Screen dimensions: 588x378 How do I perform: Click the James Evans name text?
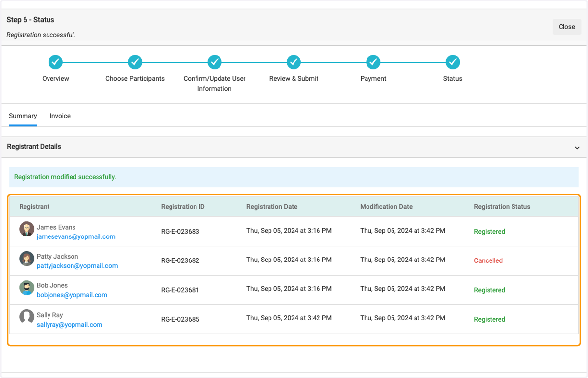(x=56, y=227)
